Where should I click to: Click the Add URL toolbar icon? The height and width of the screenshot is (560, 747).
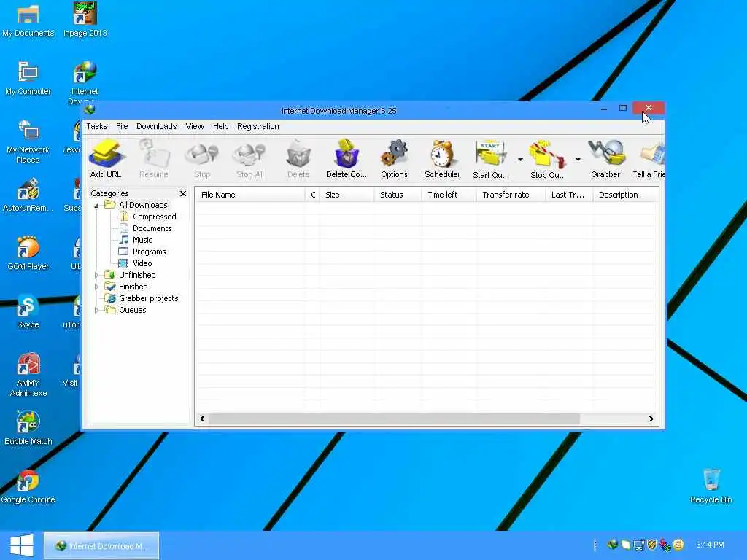click(x=106, y=159)
